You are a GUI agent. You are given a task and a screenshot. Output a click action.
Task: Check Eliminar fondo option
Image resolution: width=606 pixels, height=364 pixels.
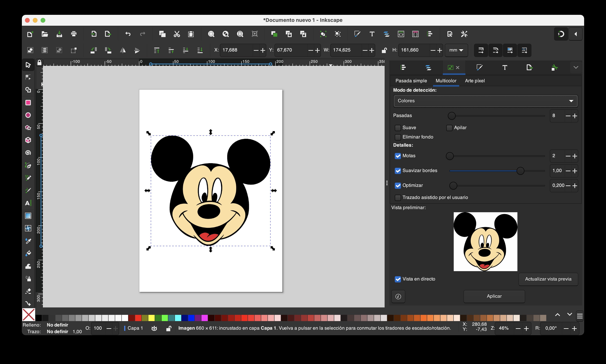pos(398,137)
